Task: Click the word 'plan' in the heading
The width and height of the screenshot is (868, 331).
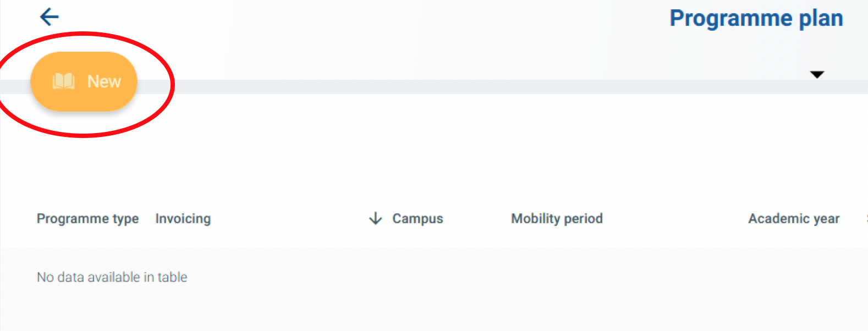Action: (x=821, y=19)
